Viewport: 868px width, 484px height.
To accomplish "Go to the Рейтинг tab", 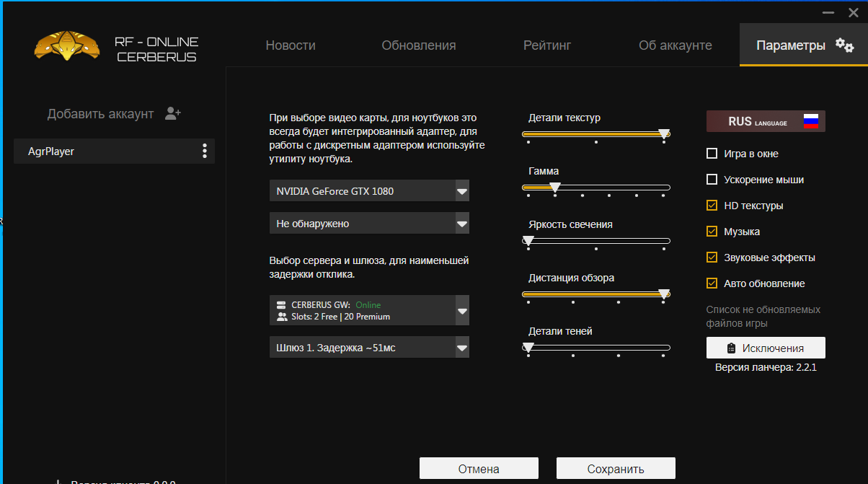I will (x=547, y=45).
